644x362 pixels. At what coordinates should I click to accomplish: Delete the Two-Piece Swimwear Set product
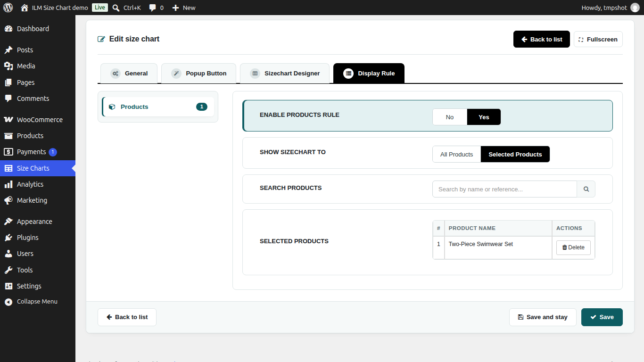pyautogui.click(x=573, y=247)
